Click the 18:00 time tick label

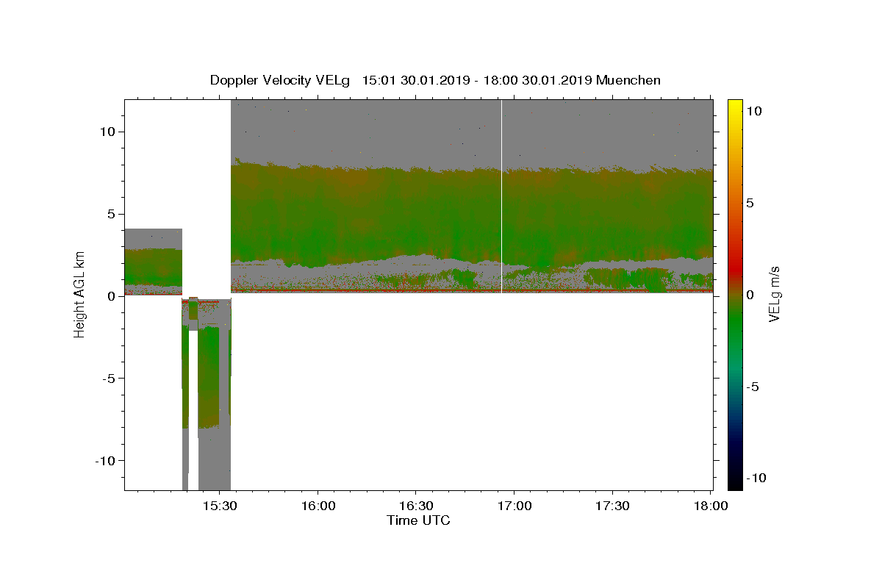(710, 506)
